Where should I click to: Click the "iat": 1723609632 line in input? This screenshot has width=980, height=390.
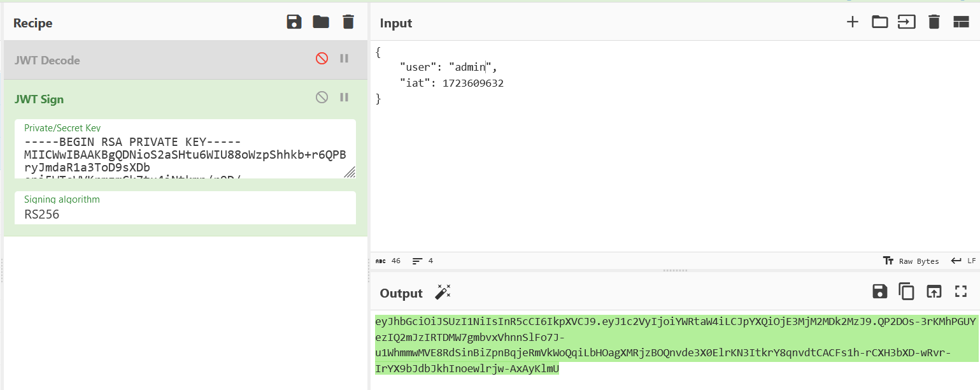tap(451, 83)
